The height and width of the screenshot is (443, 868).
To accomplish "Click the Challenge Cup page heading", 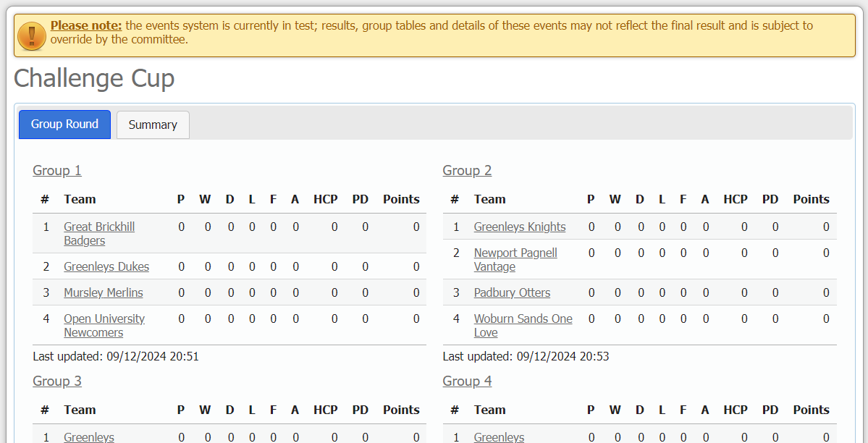I will 94,78.
